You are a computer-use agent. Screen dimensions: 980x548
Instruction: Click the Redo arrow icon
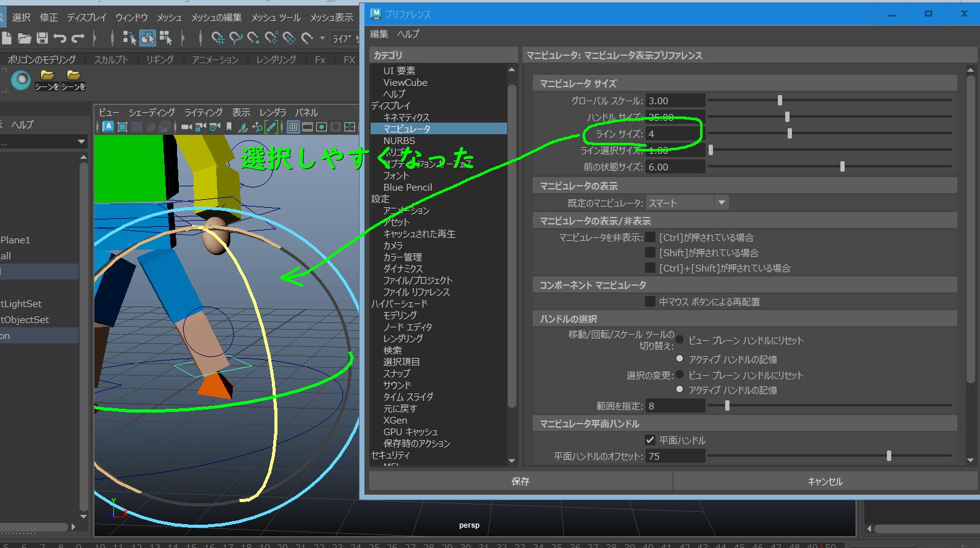(x=78, y=38)
